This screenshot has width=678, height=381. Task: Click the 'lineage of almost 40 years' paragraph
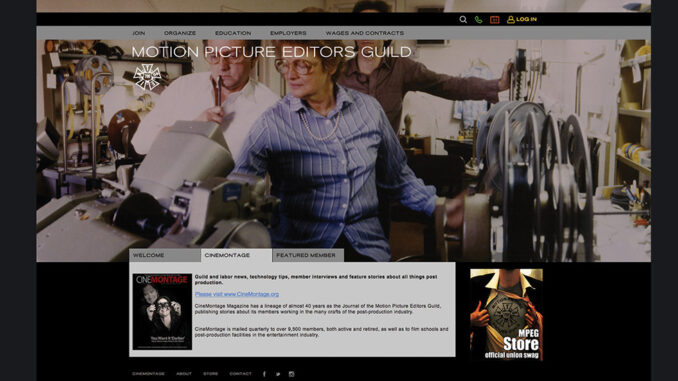click(318, 309)
